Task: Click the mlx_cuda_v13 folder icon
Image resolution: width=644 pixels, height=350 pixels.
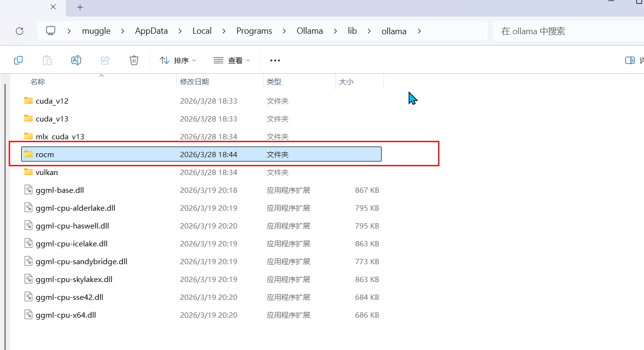Action: click(x=28, y=136)
